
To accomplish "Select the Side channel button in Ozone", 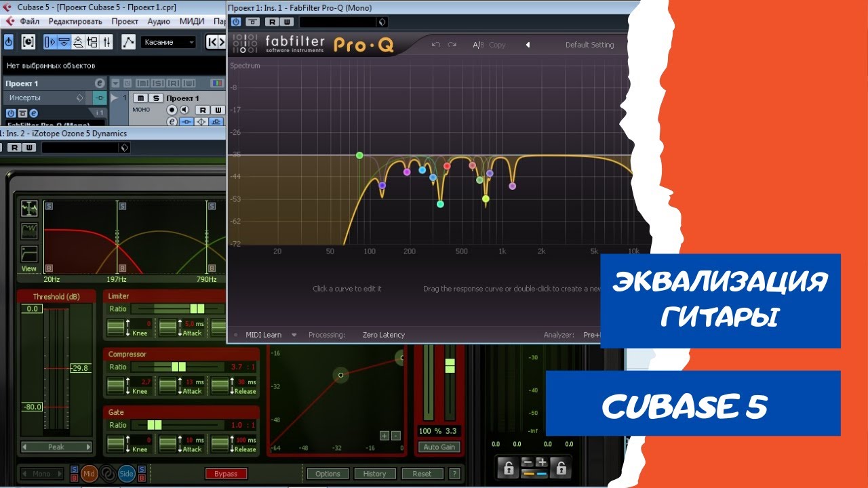I will coord(126,474).
